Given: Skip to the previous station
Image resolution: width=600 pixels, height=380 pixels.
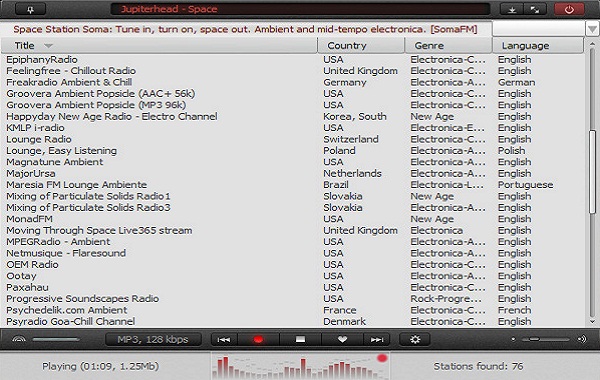Looking at the screenshot, I should 224,339.
